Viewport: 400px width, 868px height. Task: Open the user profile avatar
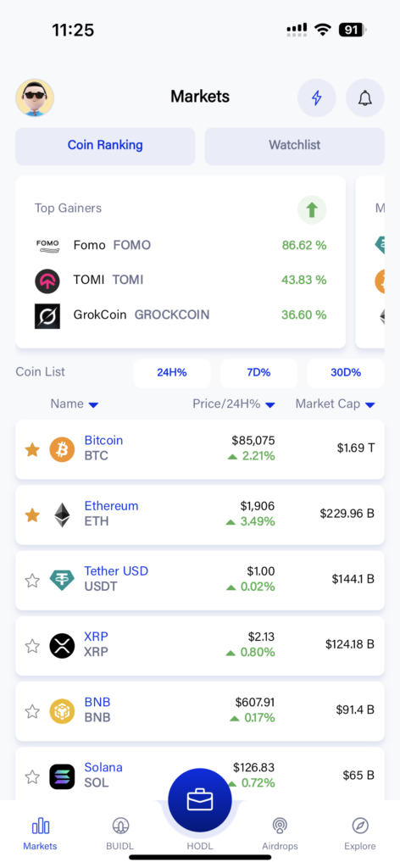35,98
